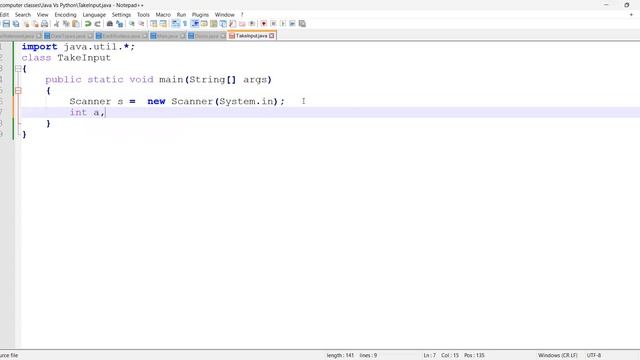
Task: Click the 'public static void main' line
Action: point(158,80)
